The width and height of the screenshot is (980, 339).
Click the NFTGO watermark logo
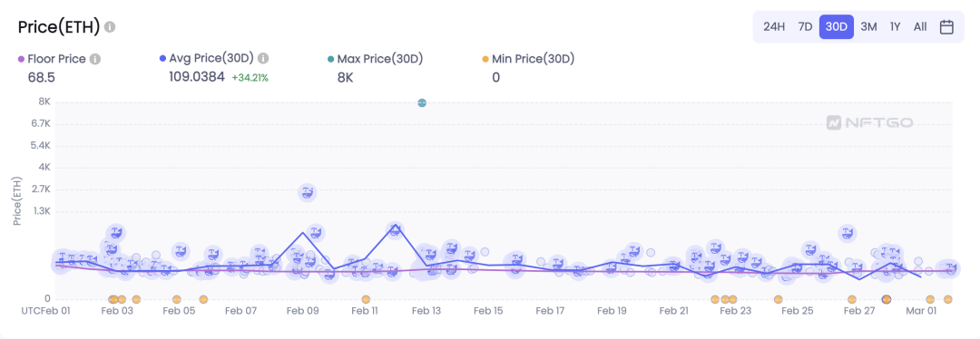click(869, 122)
